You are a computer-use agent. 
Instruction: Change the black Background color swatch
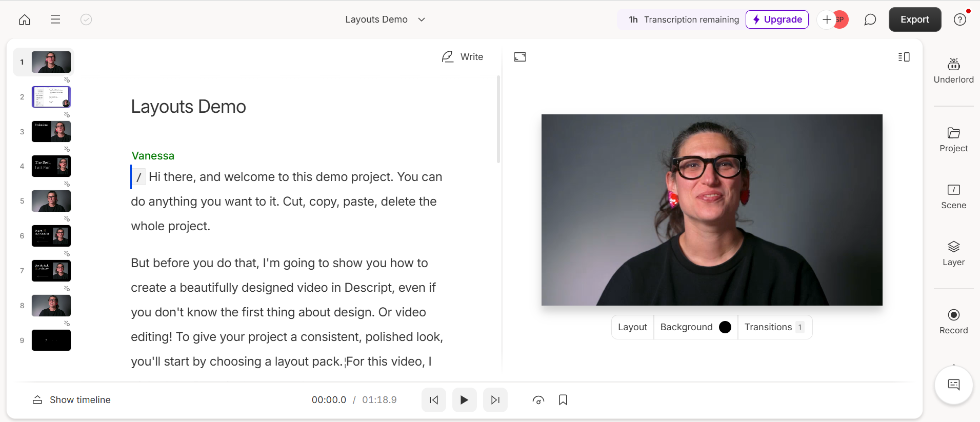tap(725, 327)
